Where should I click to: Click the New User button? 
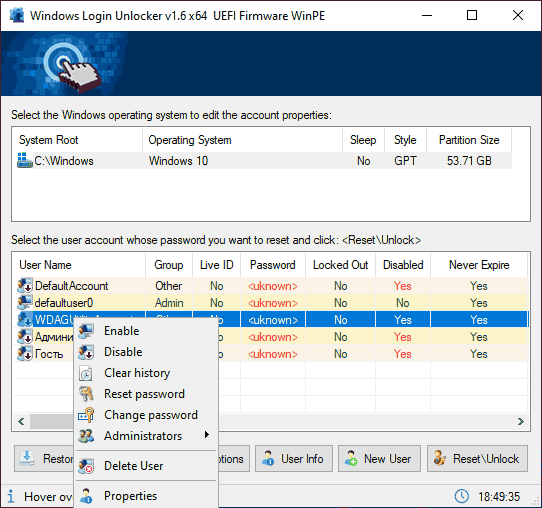click(379, 459)
